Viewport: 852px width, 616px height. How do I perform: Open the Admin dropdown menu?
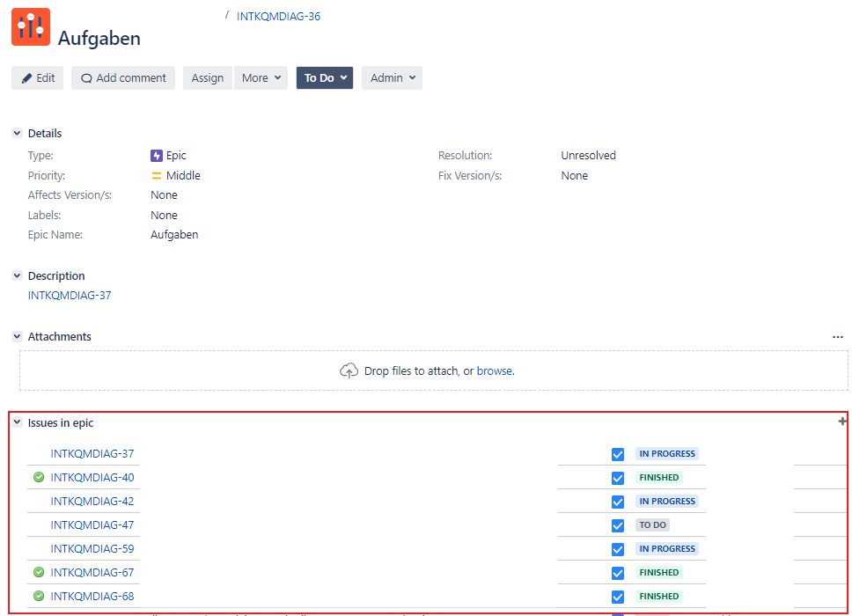click(x=392, y=77)
